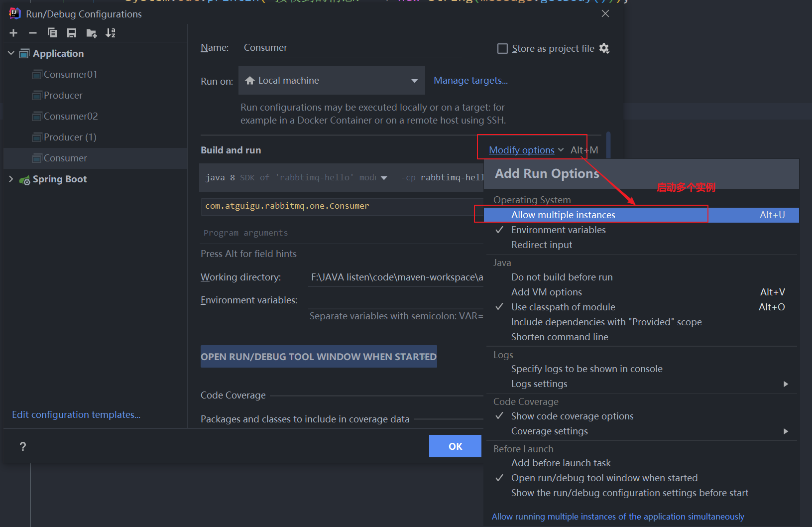Image resolution: width=812 pixels, height=527 pixels.
Task: Click the -cp rabbtimq-hello module field
Action: click(x=441, y=177)
